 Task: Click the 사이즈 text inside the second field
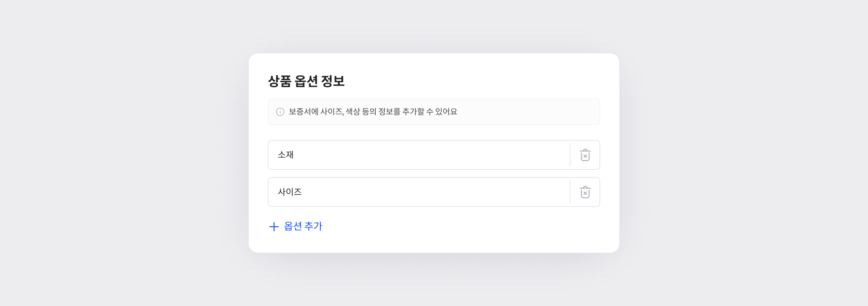click(x=290, y=192)
